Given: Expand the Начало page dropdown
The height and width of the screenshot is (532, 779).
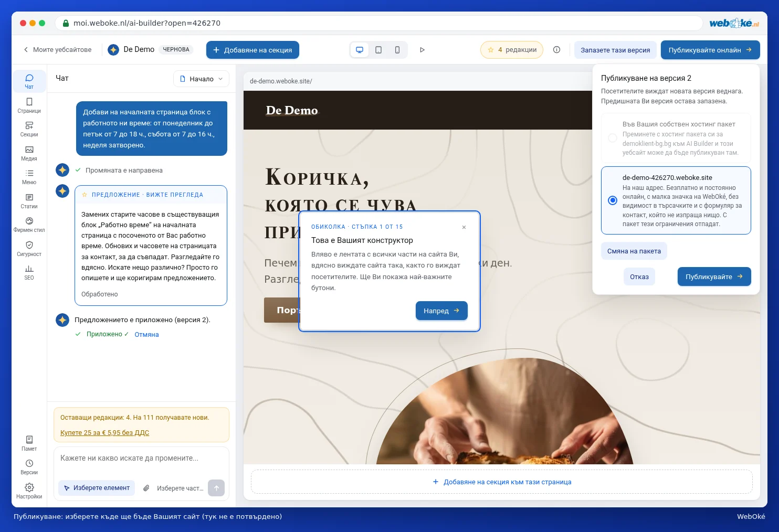Looking at the screenshot, I should [201, 79].
